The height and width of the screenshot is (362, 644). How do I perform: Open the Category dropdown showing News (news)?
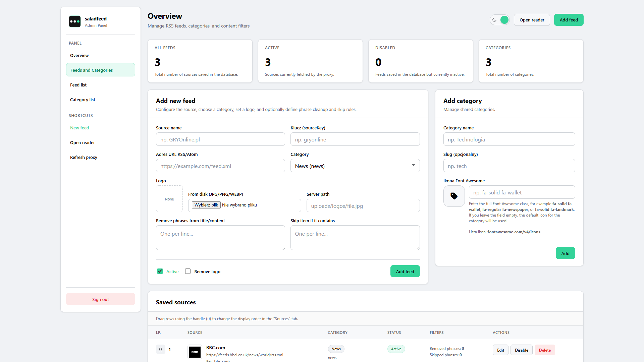[355, 166]
